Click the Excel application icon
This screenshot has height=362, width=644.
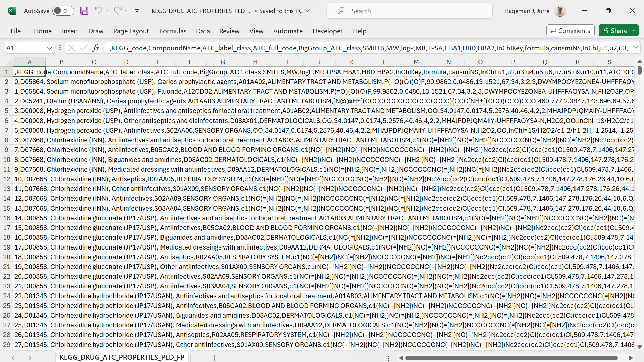point(12,11)
